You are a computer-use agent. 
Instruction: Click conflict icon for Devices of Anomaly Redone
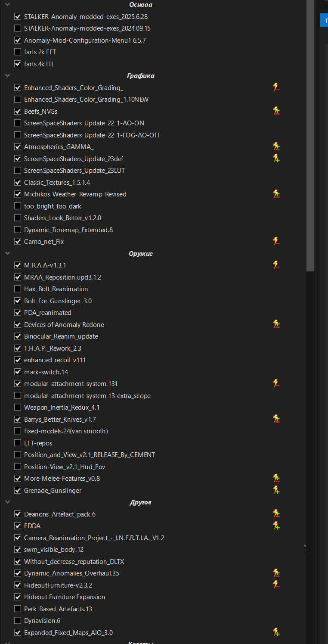[276, 324]
